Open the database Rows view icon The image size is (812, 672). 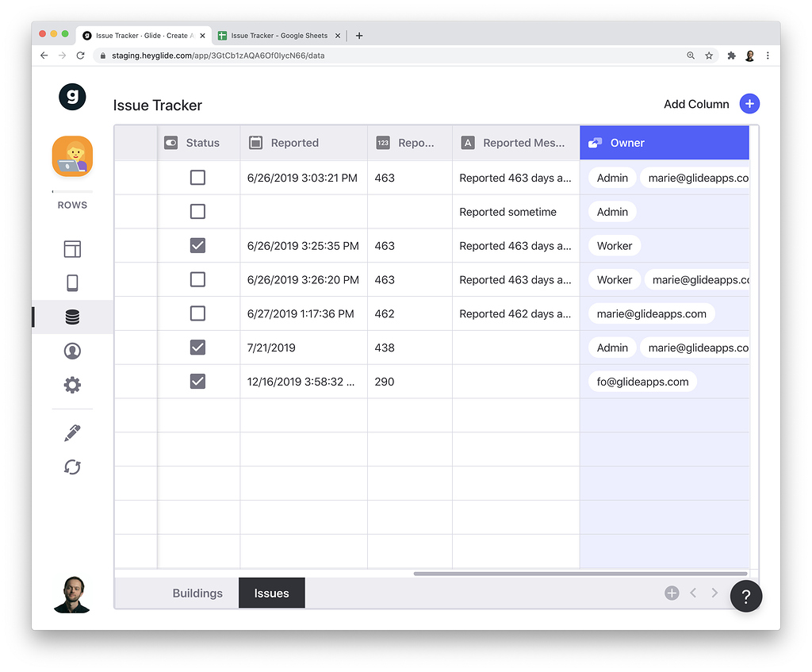[x=72, y=316]
